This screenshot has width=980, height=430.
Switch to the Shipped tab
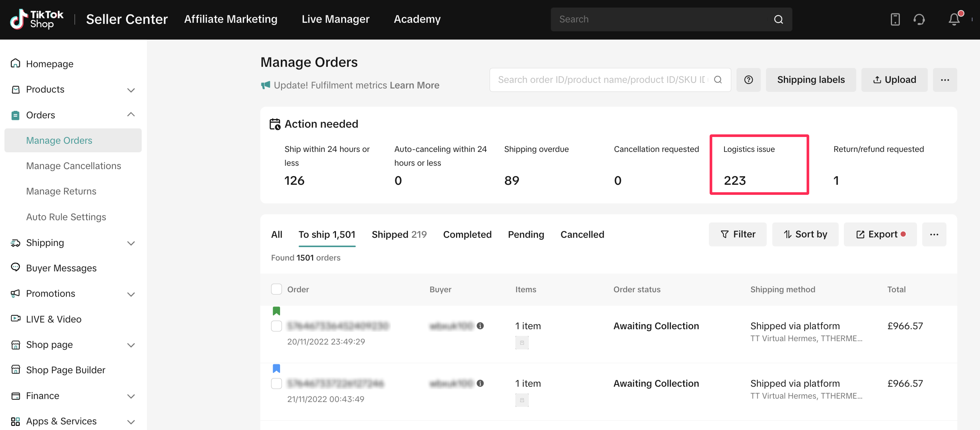coord(399,234)
